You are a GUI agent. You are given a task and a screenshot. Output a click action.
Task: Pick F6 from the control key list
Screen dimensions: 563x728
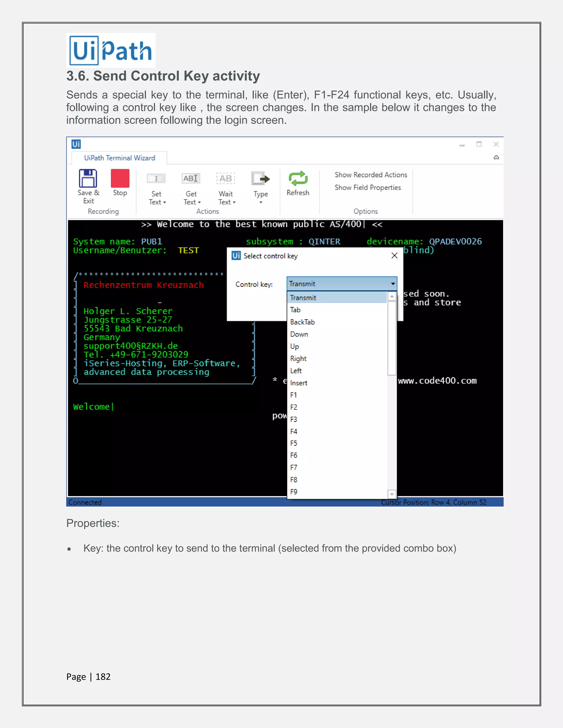point(337,455)
